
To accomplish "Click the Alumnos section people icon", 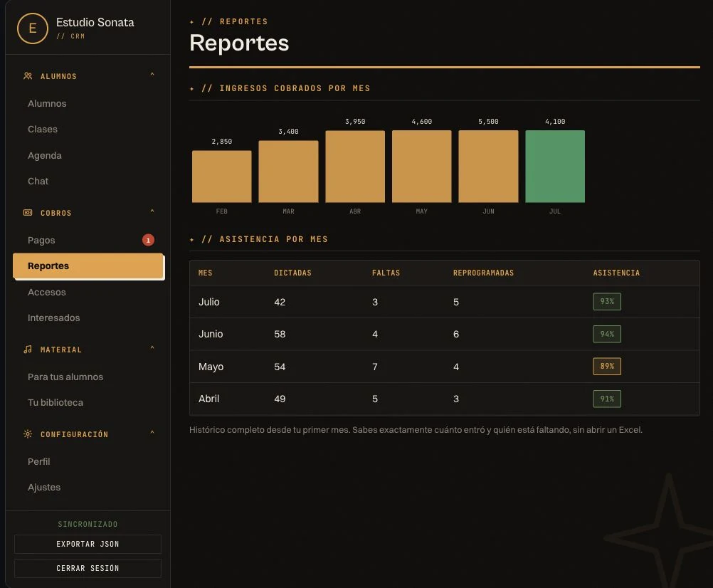I will (28, 76).
